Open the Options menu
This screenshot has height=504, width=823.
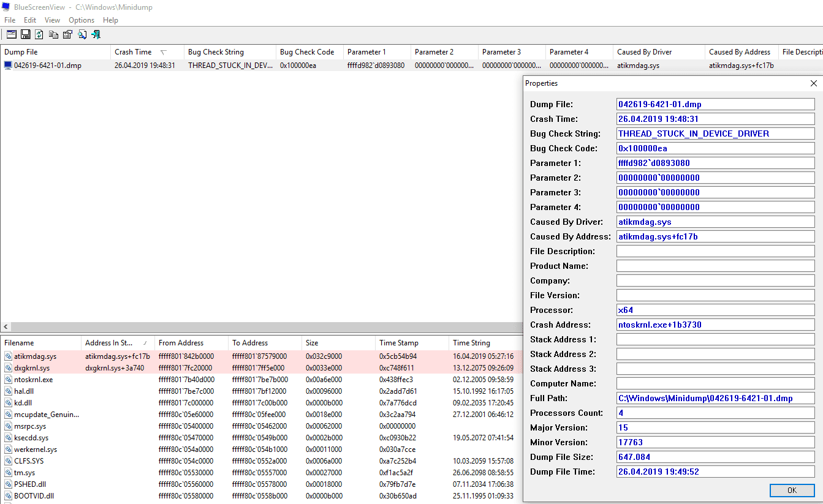tap(82, 20)
